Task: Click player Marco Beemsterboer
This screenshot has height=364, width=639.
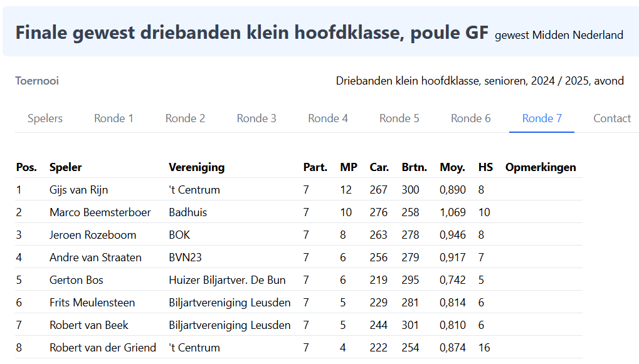Action: (x=100, y=212)
